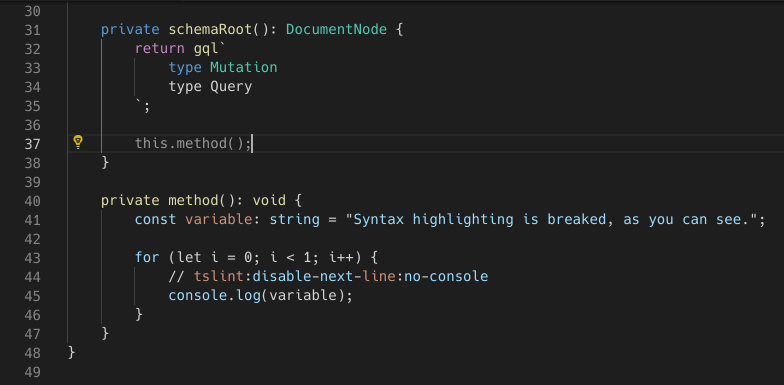The height and width of the screenshot is (385, 784).
Task: Open the lightbulb quick-fix icon on line 37
Action: (78, 142)
